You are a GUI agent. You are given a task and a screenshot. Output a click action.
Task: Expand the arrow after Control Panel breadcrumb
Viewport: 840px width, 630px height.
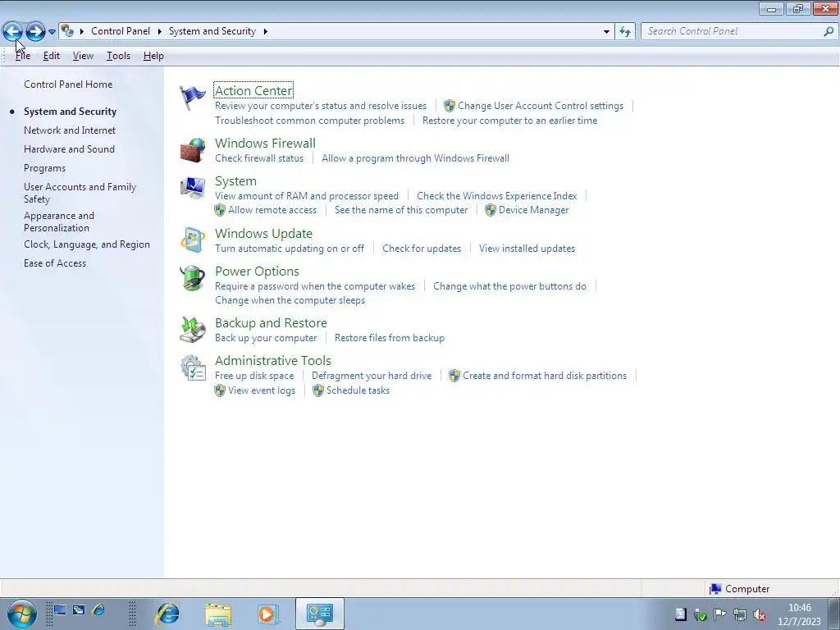160,31
